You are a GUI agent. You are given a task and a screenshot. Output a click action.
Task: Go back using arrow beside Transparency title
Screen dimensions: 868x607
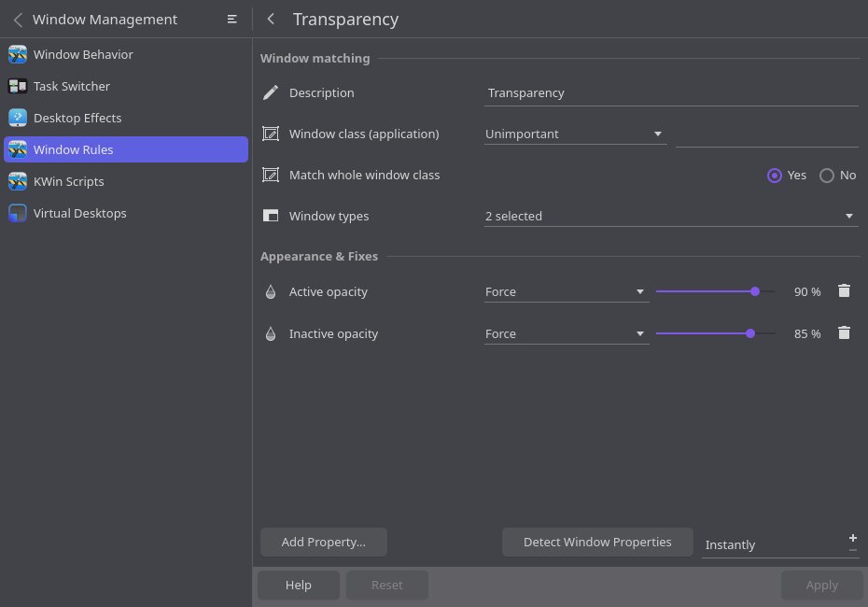click(271, 20)
